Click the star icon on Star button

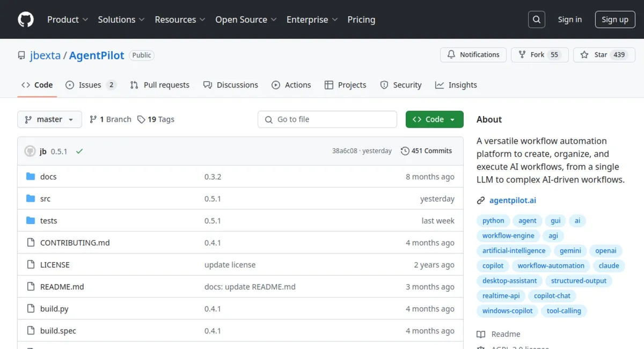coord(584,55)
